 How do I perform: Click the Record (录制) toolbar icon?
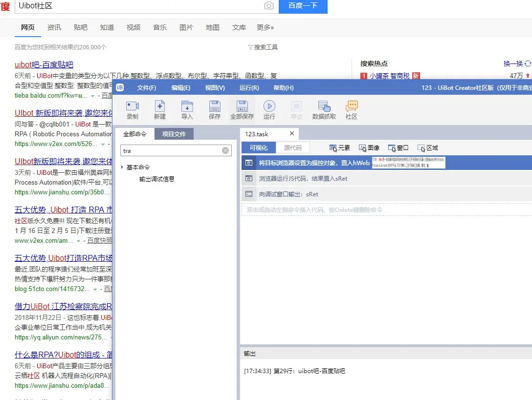133,106
